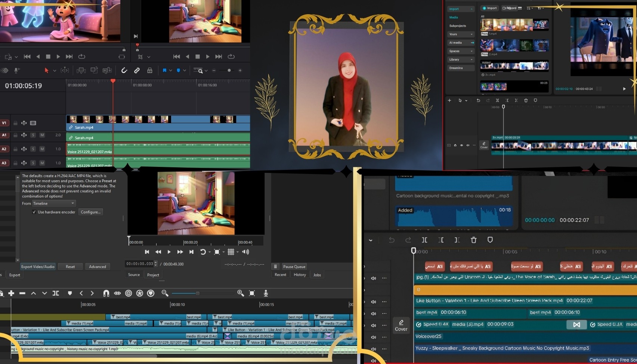The width and height of the screenshot is (637, 364).
Task: Expand the Library section in the import sidebar
Action: coord(460,59)
